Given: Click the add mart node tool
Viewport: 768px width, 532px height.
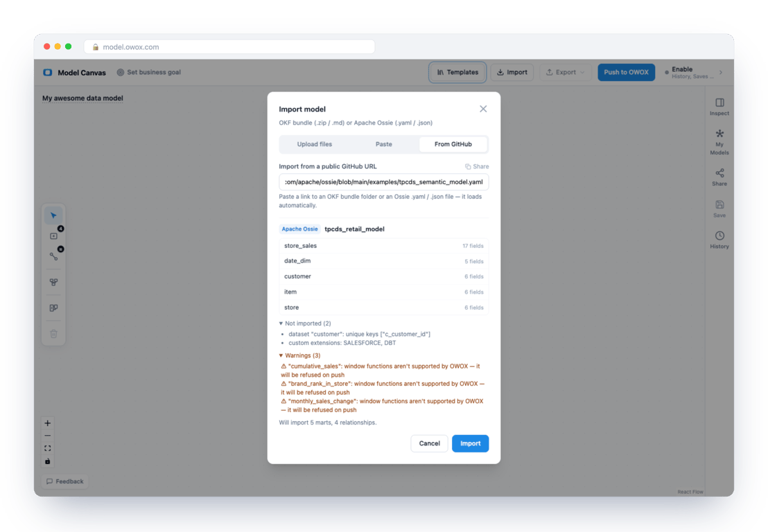Looking at the screenshot, I should click(x=53, y=236).
